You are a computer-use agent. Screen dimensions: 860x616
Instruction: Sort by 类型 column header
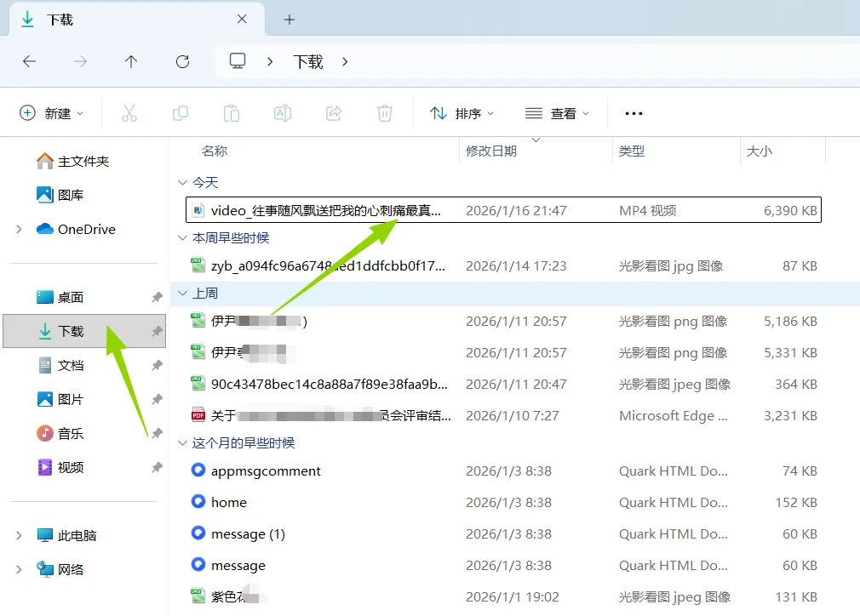pos(632,151)
